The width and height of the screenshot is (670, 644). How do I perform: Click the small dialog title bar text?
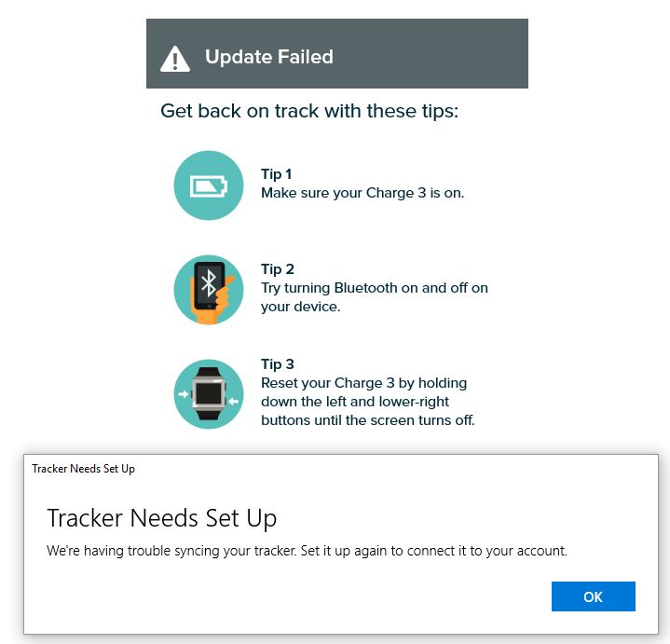(83, 469)
